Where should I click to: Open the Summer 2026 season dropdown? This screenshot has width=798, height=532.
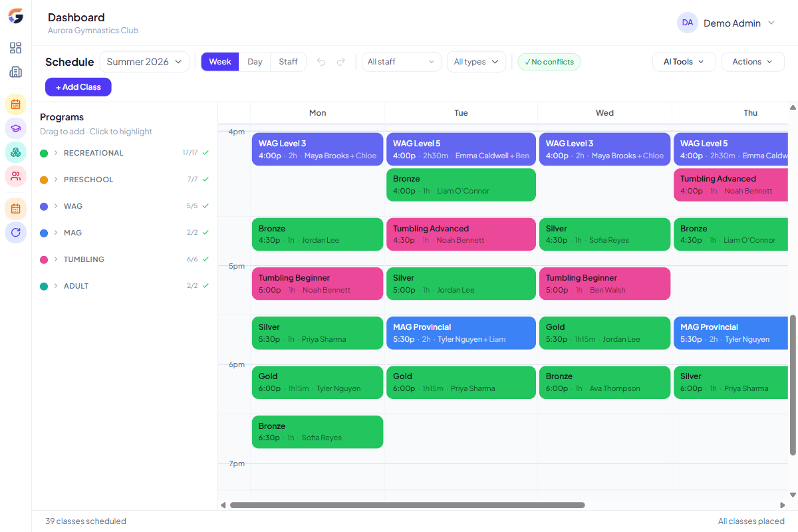tap(144, 62)
